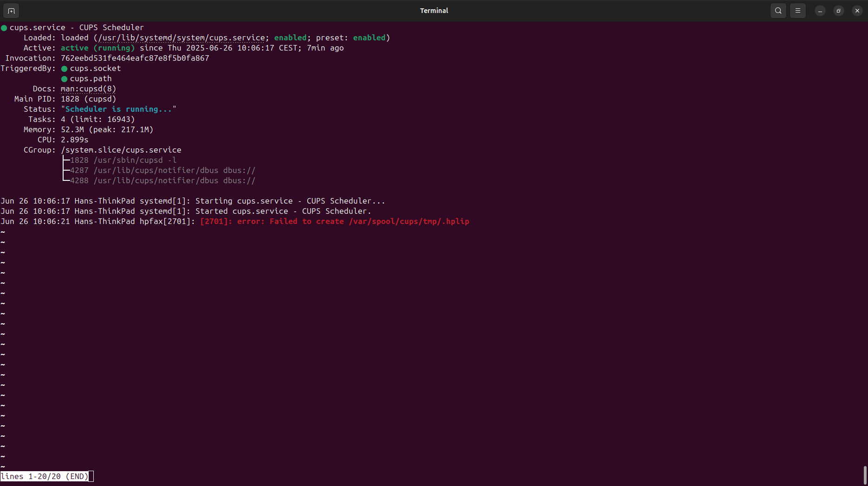
Task: Click the process line '1828 /usr/sbin/cupsd -l'
Action: [123, 160]
